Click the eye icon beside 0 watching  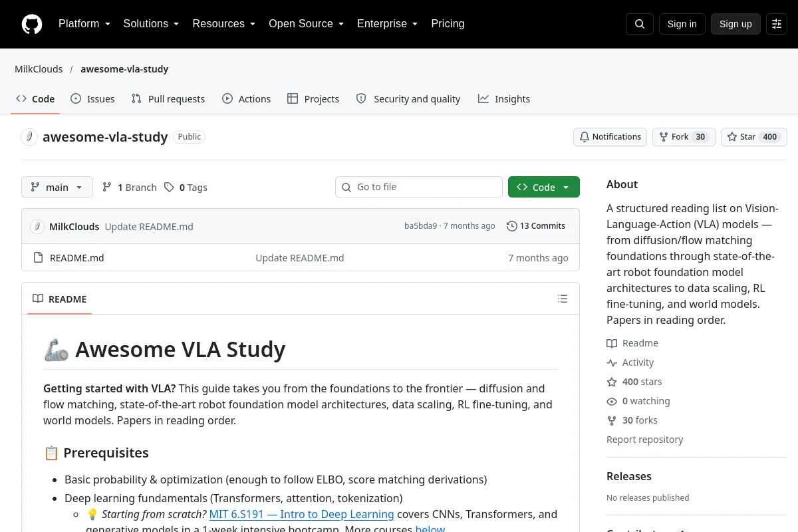click(x=612, y=401)
